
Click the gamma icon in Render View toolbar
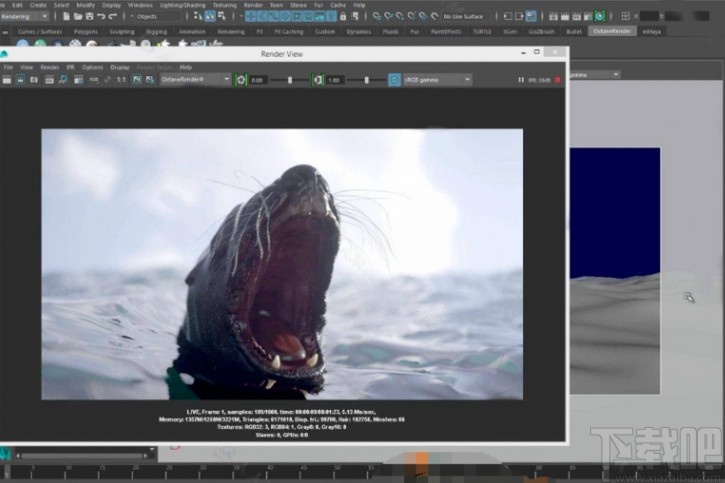click(x=318, y=79)
